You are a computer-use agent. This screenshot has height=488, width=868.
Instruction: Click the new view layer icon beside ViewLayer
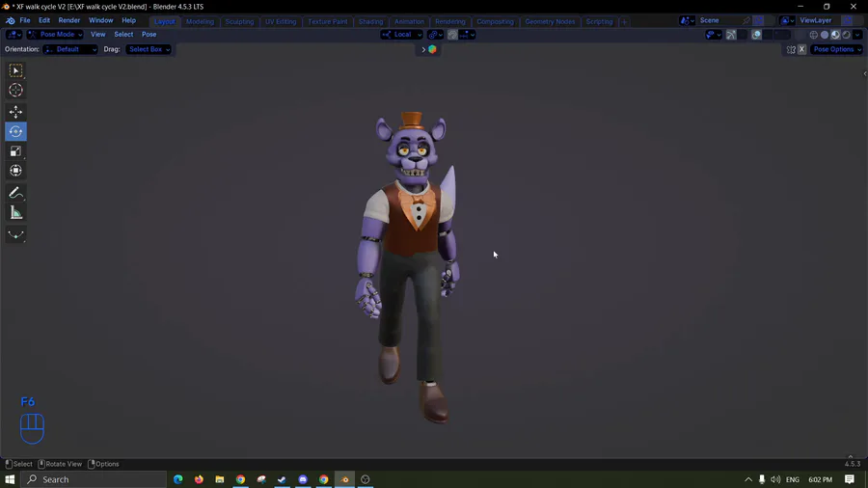coord(848,20)
